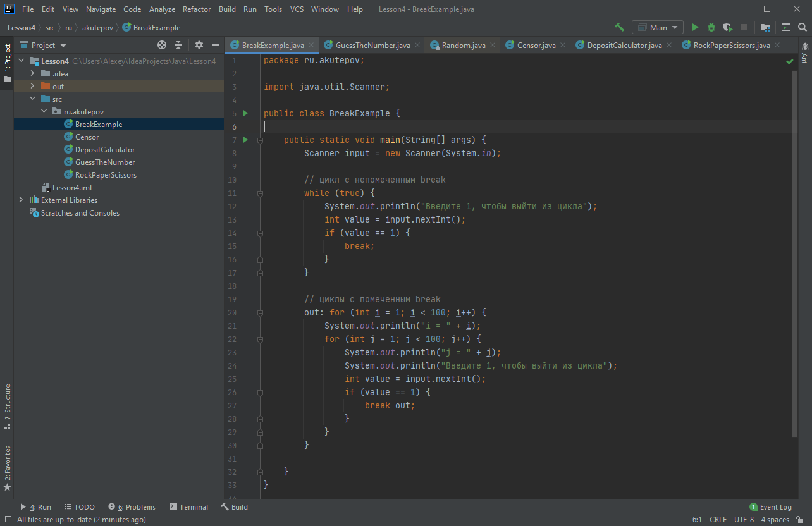Switch to GuessTheNumber.java tab

click(372, 45)
